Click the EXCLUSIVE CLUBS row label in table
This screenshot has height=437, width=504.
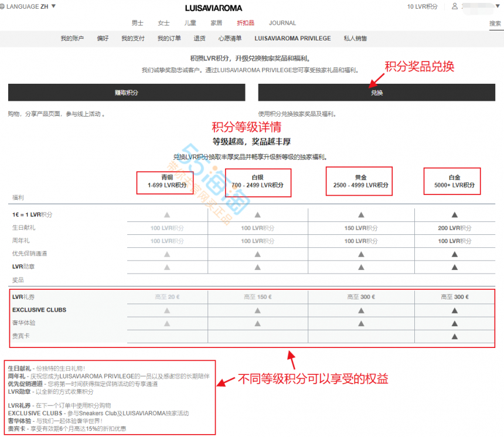[x=39, y=310]
